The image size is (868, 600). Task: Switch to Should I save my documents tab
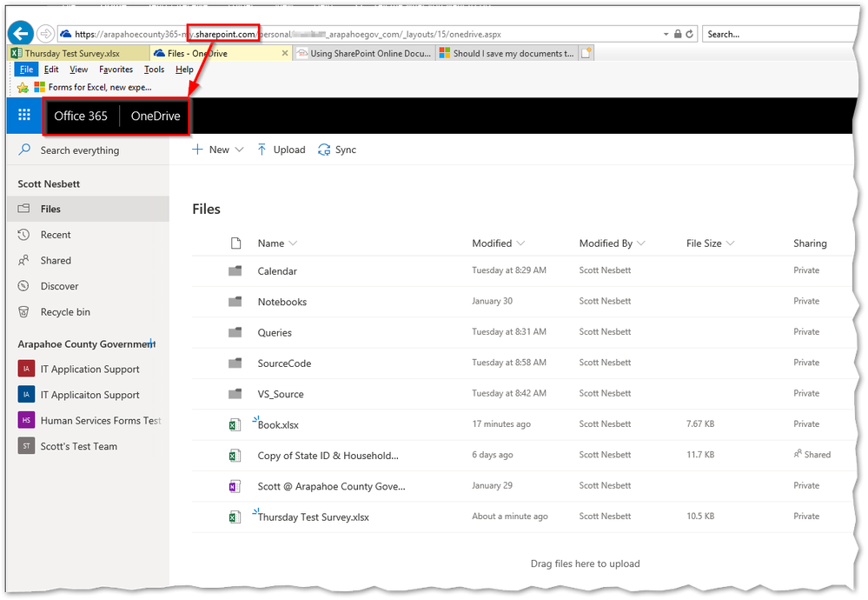(x=507, y=53)
